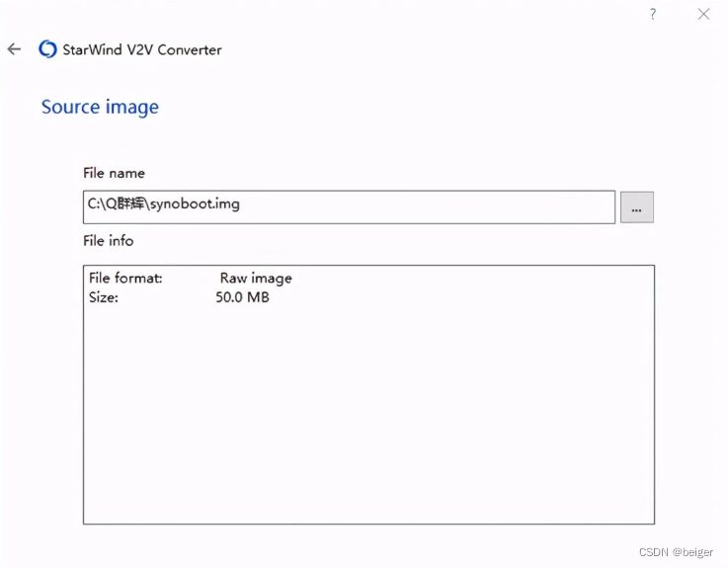Viewport: 728px width, 568px height.
Task: Close the V2V Converter window
Action: [x=703, y=14]
